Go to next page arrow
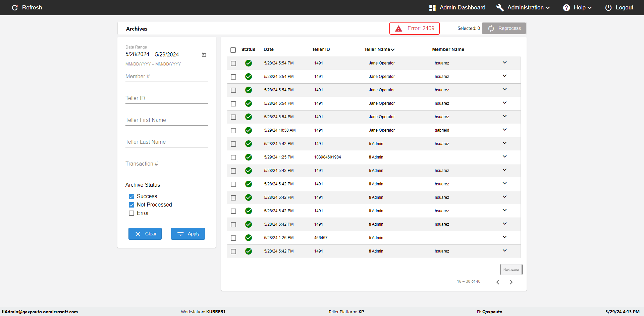644x316 pixels. (x=511, y=282)
